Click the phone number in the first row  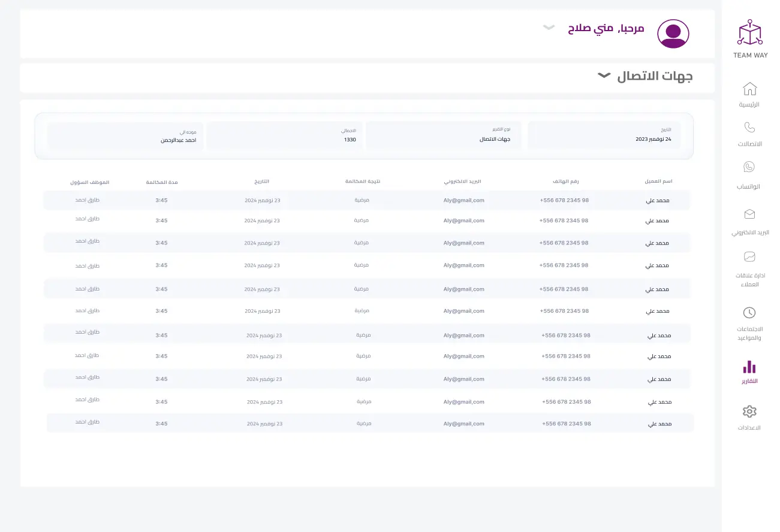pos(564,201)
